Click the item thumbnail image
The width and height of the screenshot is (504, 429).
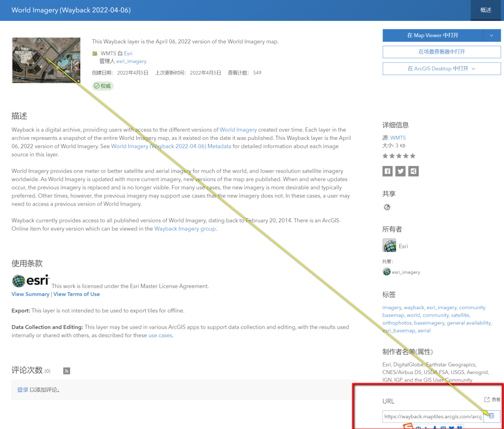pyautogui.click(x=46, y=60)
